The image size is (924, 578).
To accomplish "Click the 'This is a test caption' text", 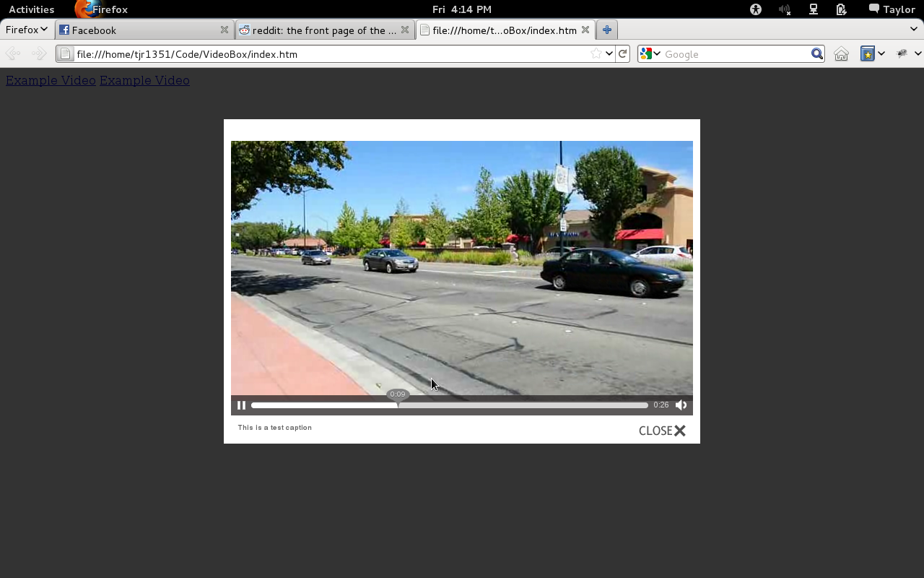I will tap(275, 428).
